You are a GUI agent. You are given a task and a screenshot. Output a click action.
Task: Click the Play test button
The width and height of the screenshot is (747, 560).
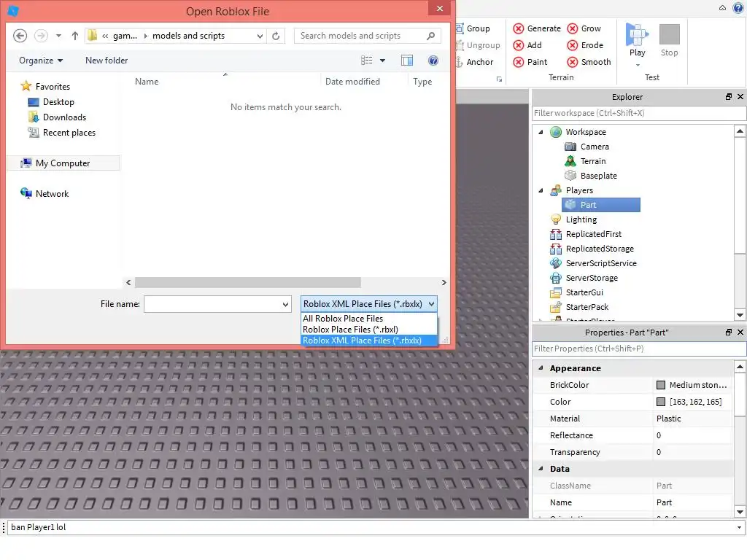[x=637, y=40]
